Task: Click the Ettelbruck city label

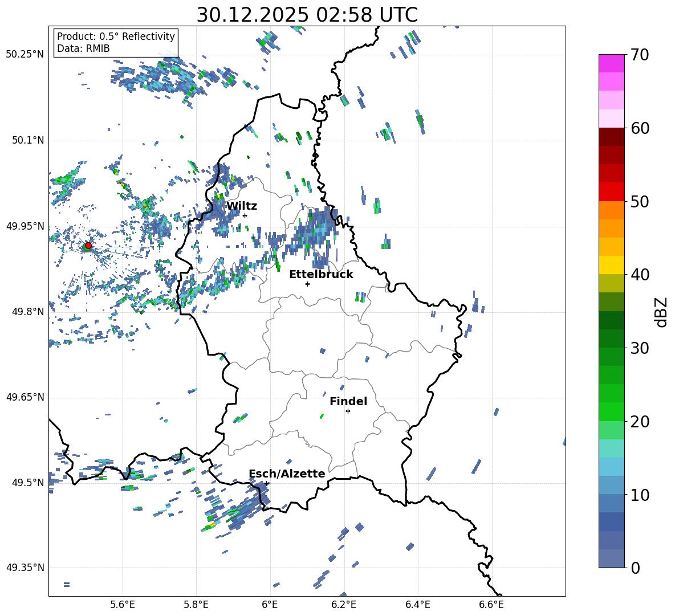Action: (321, 275)
